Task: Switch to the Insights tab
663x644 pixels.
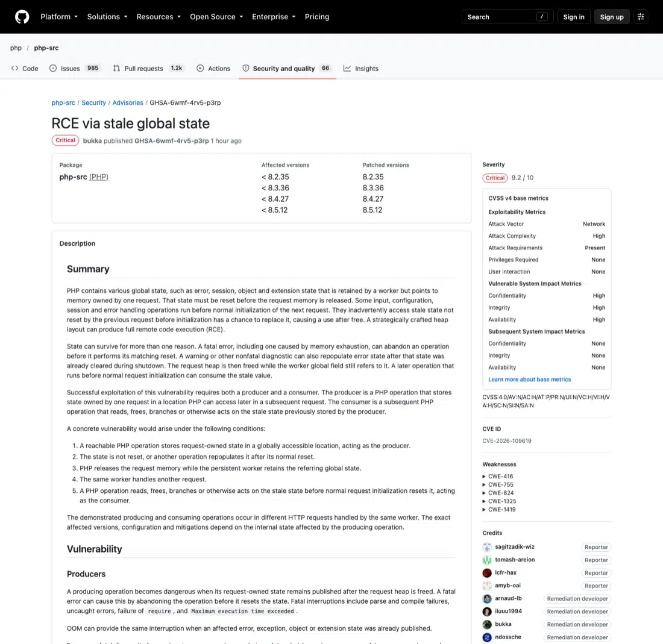Action: [x=360, y=69]
